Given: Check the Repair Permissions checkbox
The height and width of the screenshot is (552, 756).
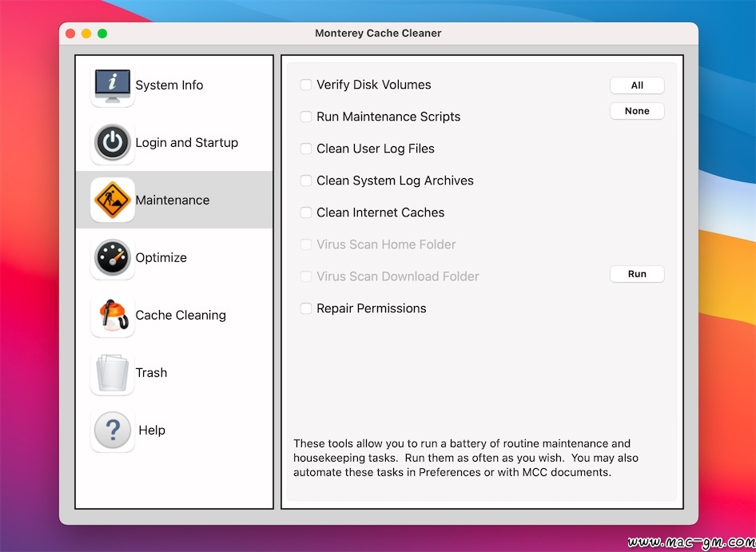Looking at the screenshot, I should (306, 308).
